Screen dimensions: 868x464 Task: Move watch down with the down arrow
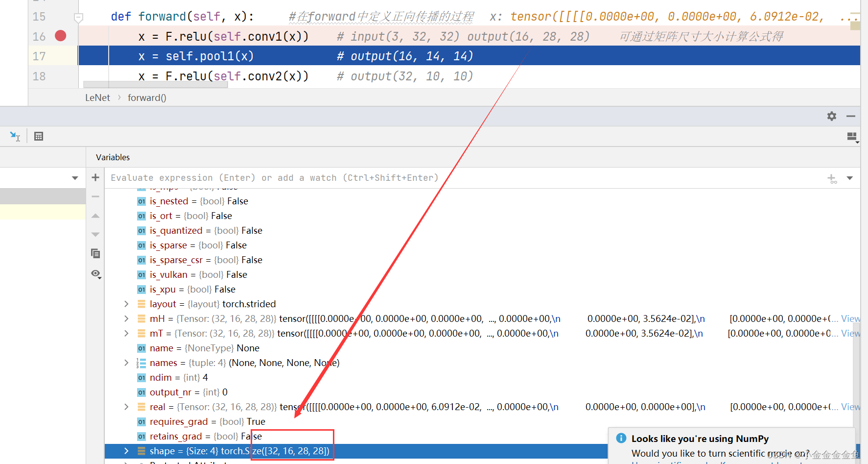click(x=95, y=234)
